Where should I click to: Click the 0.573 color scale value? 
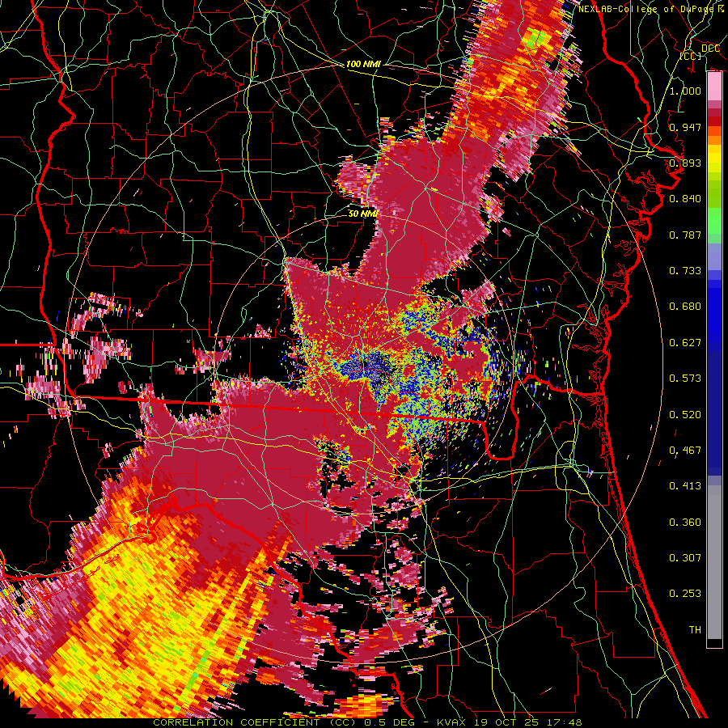tap(685, 379)
